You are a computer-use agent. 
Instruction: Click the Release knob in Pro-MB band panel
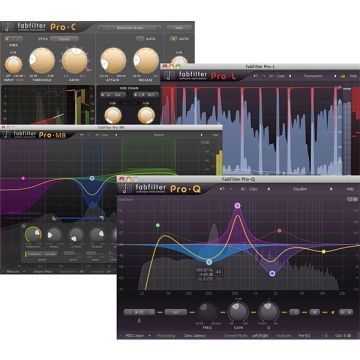tap(97, 235)
